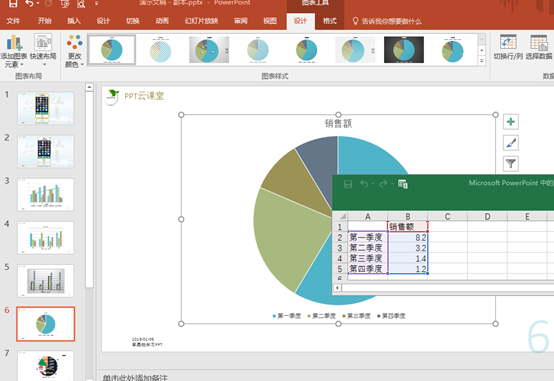Open the Home tab
This screenshot has width=554, height=381.
(x=45, y=21)
